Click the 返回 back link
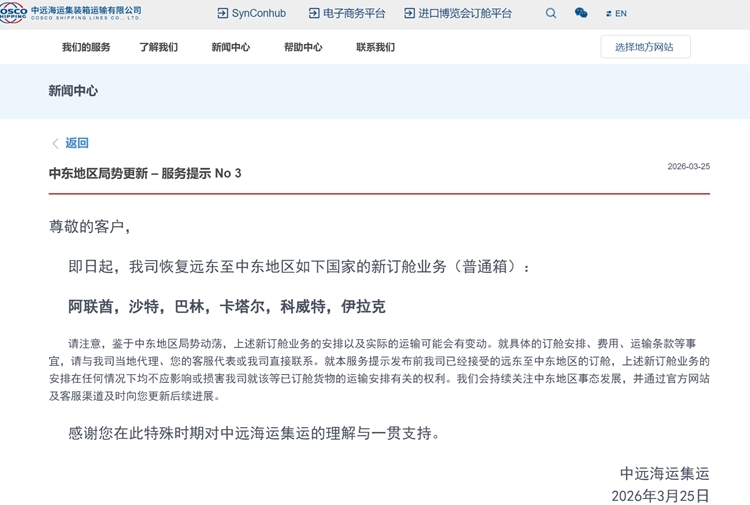The height and width of the screenshot is (505, 750). (77, 143)
